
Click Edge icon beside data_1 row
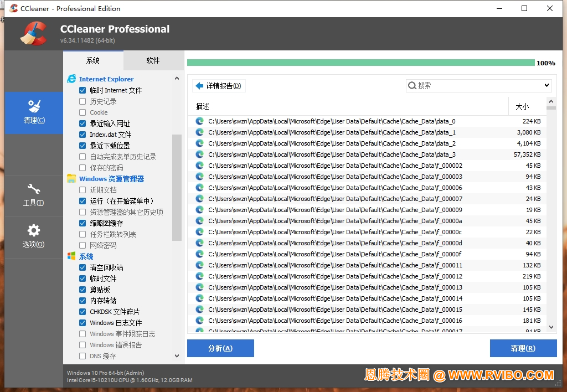pyautogui.click(x=199, y=132)
